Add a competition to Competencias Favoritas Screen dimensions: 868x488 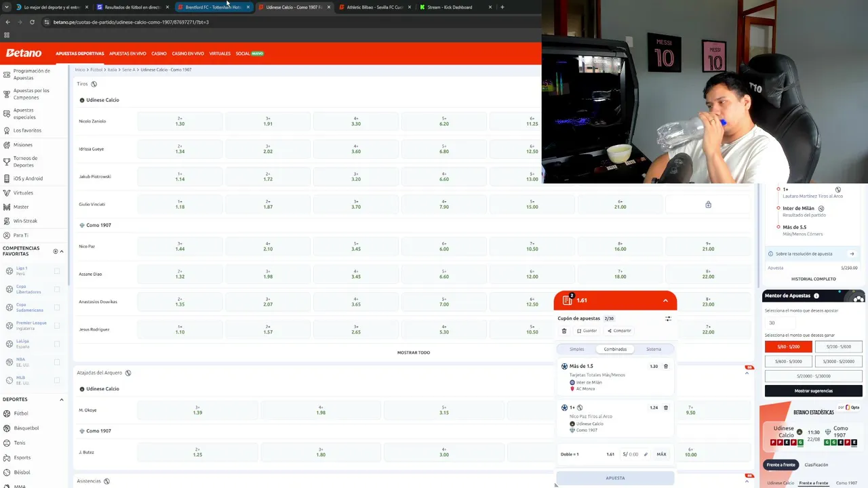pyautogui.click(x=56, y=251)
